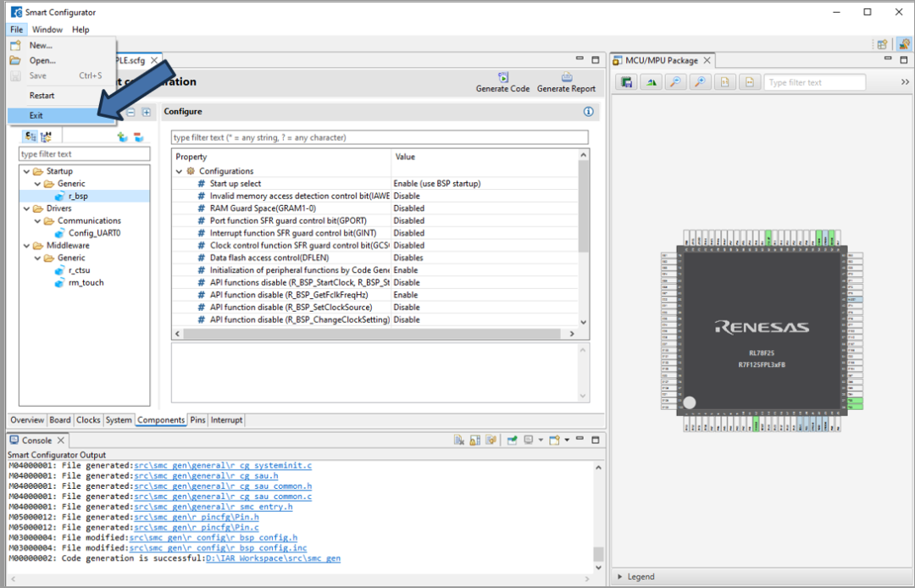Click the Generate Report icon
Viewport: 915px width, 588px height.
[566, 77]
